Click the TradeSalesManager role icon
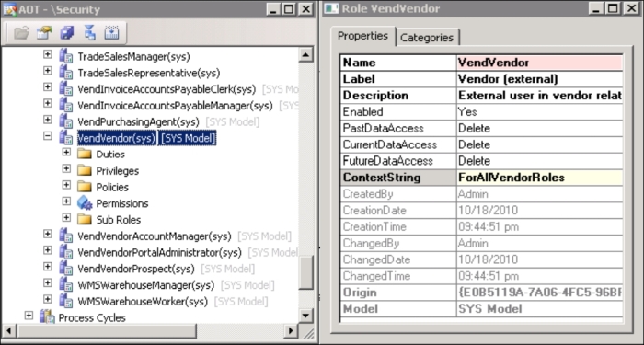 point(65,56)
